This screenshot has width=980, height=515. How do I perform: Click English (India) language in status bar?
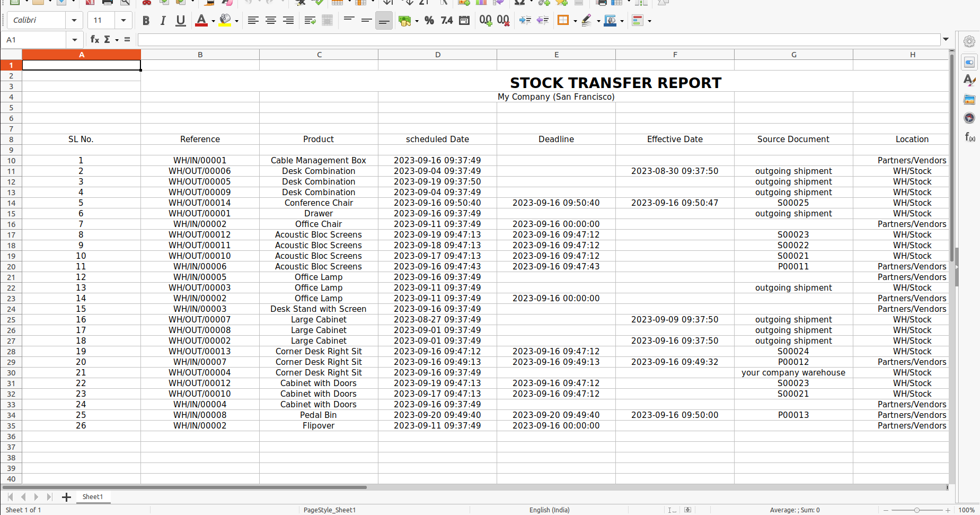(549, 510)
